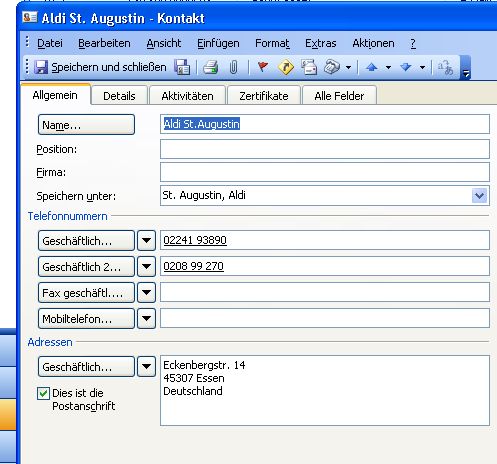Open the Zertifikate tab
Viewport: 497px width, 464px height.
click(x=264, y=96)
